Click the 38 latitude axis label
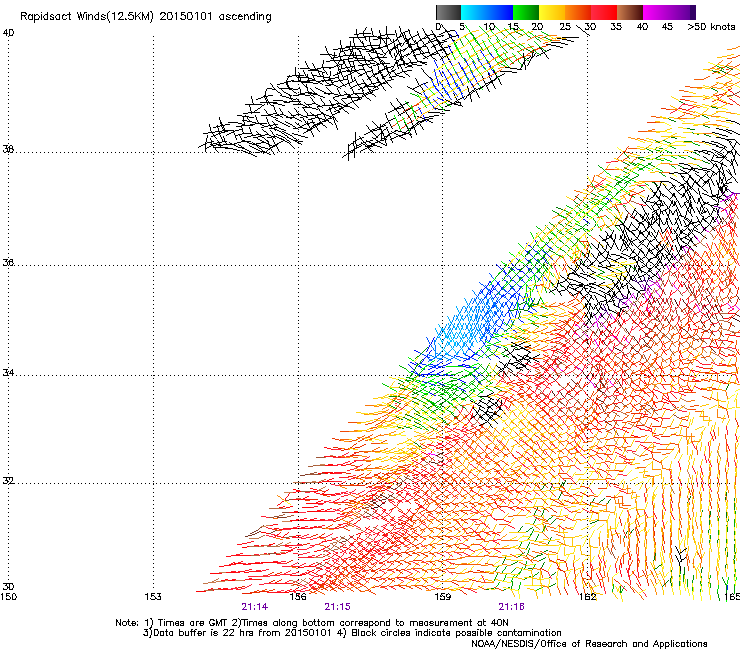 pos(8,149)
